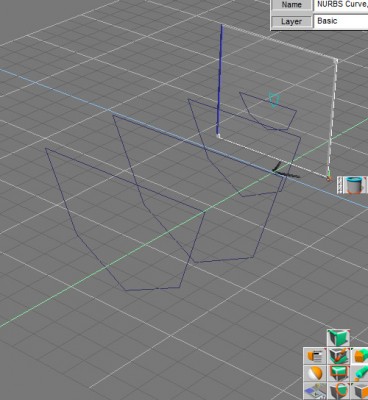
Task: Select the orange cube with green extrusion icon
Action: (x=360, y=356)
